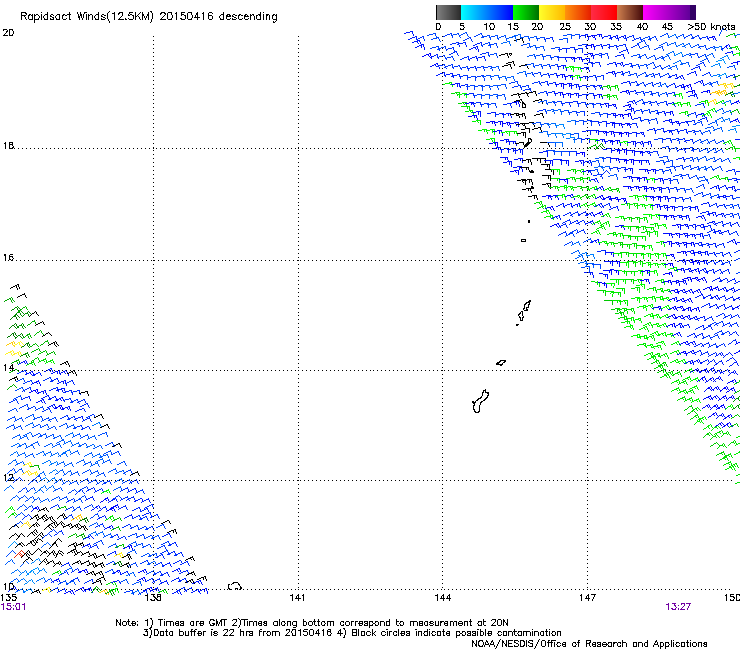Click the Saipan–Tinian island outlines near latitude 15
The height and width of the screenshot is (650, 740).
[x=524, y=312]
